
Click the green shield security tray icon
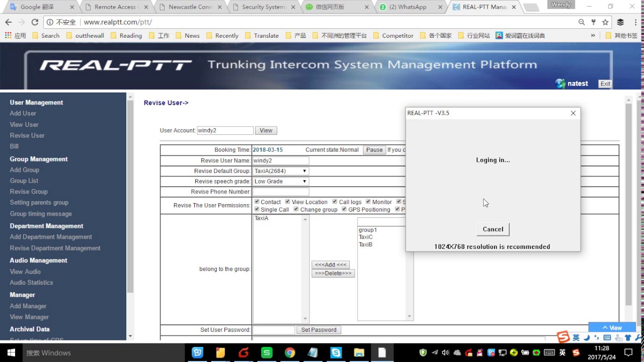[x=423, y=352]
